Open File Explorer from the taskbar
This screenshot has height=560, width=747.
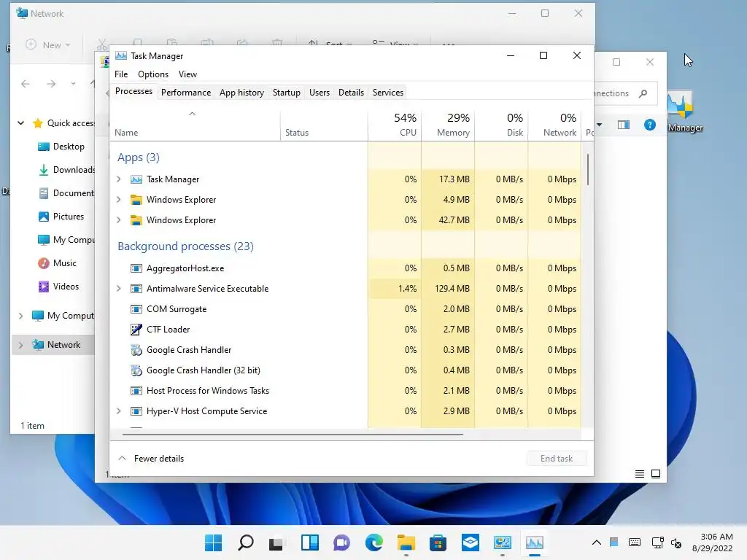click(x=406, y=542)
